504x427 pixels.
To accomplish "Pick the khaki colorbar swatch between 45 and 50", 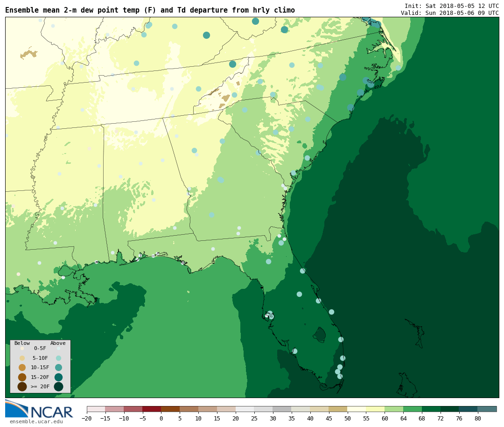I will (x=338, y=409).
